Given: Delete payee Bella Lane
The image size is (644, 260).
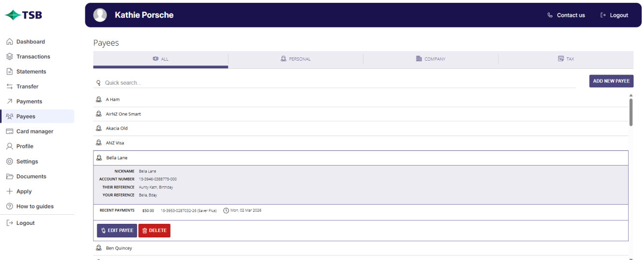Looking at the screenshot, I should point(154,231).
